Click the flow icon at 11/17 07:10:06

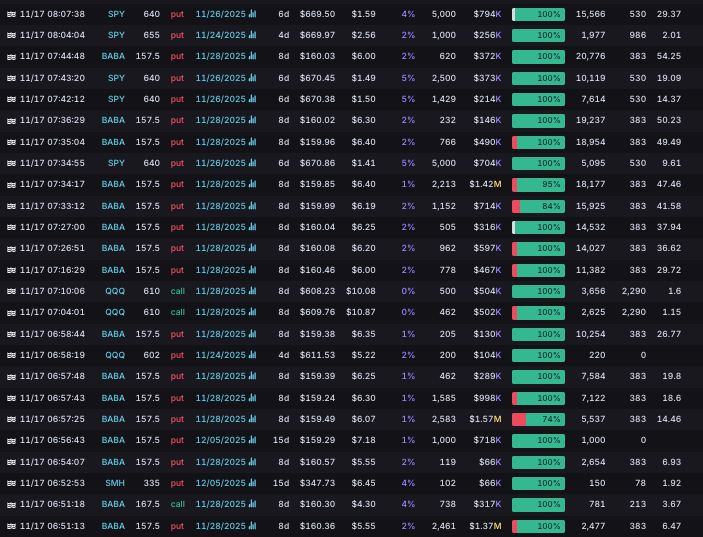(x=11, y=291)
